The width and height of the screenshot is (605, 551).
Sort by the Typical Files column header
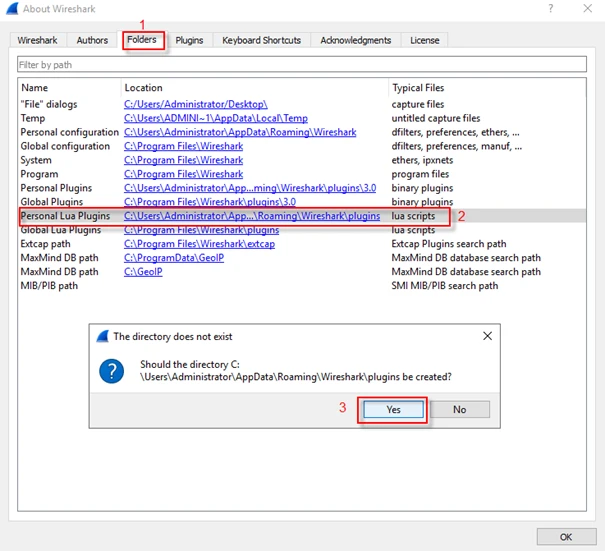click(420, 88)
